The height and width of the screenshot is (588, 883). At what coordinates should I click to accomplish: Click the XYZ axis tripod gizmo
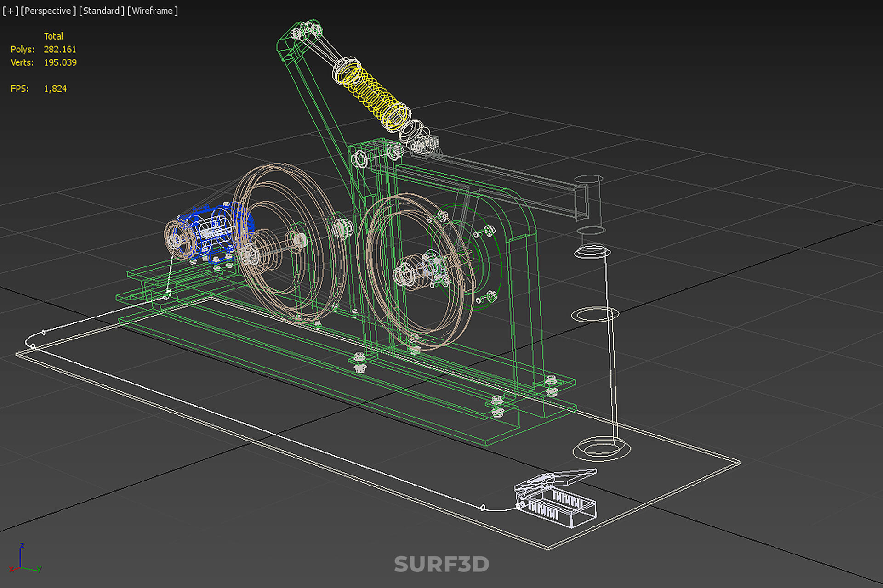tap(26, 559)
